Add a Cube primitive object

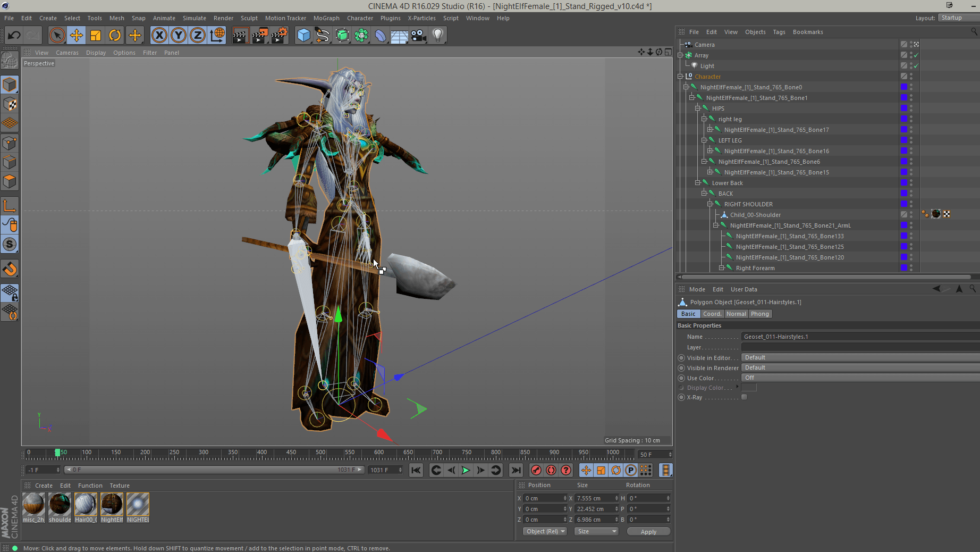(303, 36)
